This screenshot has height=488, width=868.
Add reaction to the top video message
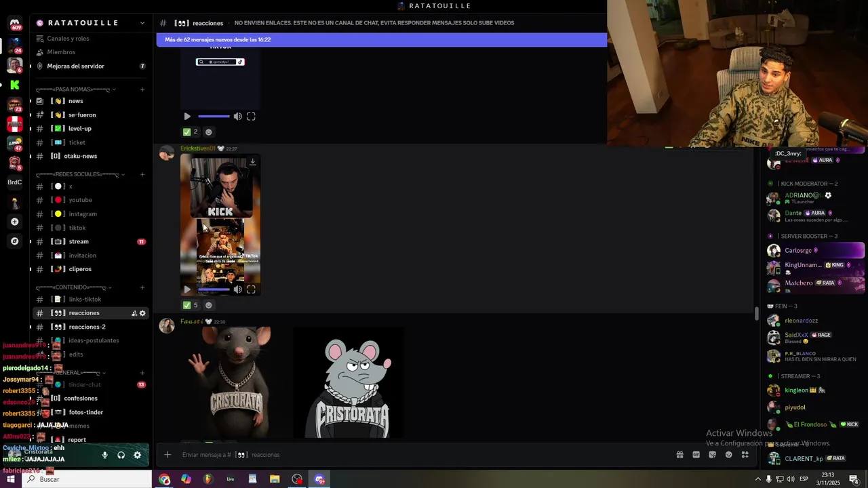pyautogui.click(x=209, y=132)
